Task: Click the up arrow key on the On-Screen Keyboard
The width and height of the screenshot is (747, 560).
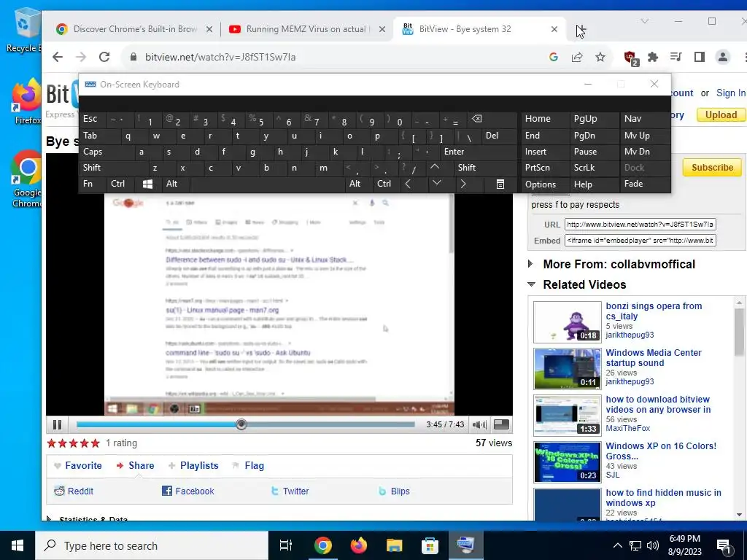Action: 435,167
